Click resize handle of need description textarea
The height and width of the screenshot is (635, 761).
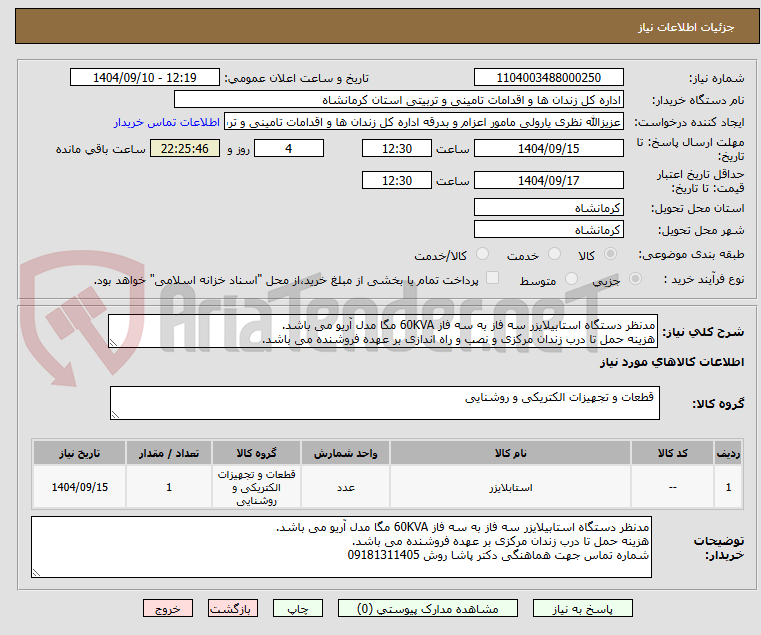click(114, 342)
